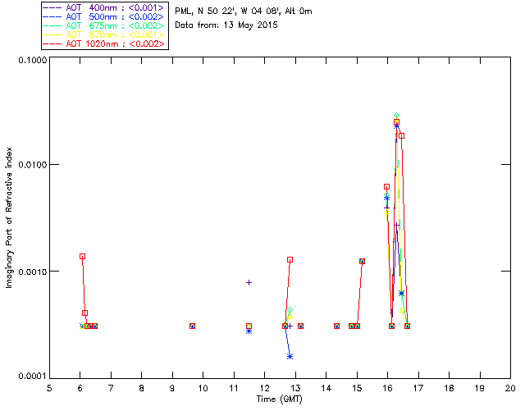The image size is (525, 420).
Task: Click the 0.0001 y-axis tick label
Action: pos(33,377)
